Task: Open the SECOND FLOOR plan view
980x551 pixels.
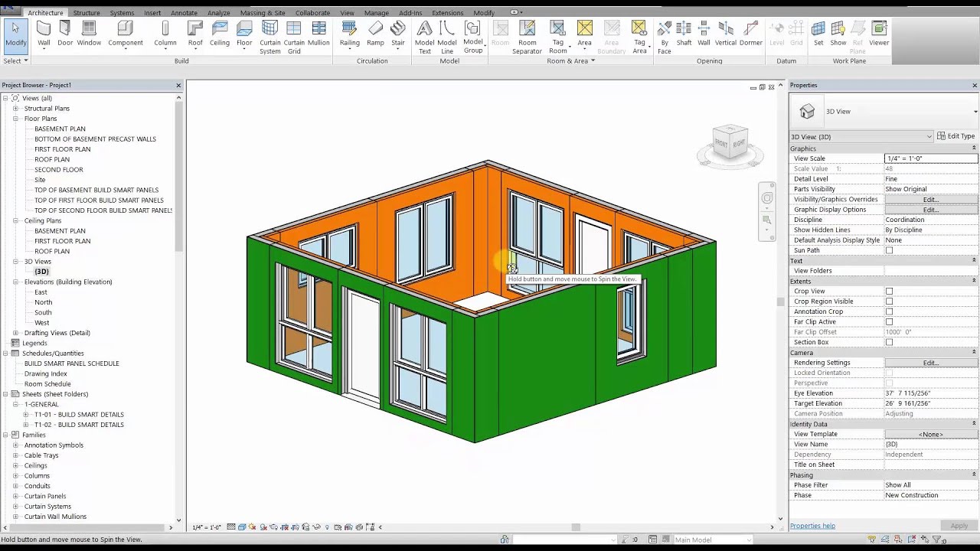Action: pos(59,170)
